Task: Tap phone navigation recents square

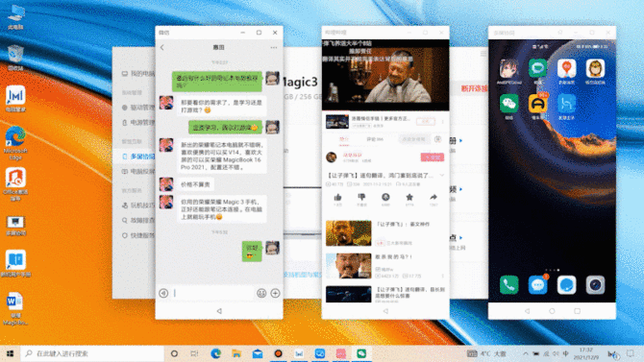Action: (577, 311)
